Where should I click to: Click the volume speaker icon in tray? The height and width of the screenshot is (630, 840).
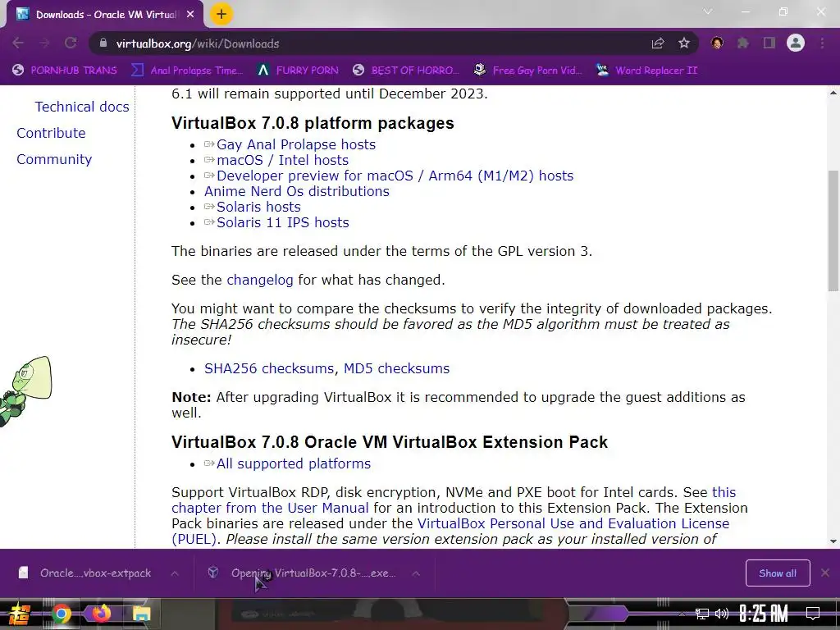pyautogui.click(x=722, y=614)
